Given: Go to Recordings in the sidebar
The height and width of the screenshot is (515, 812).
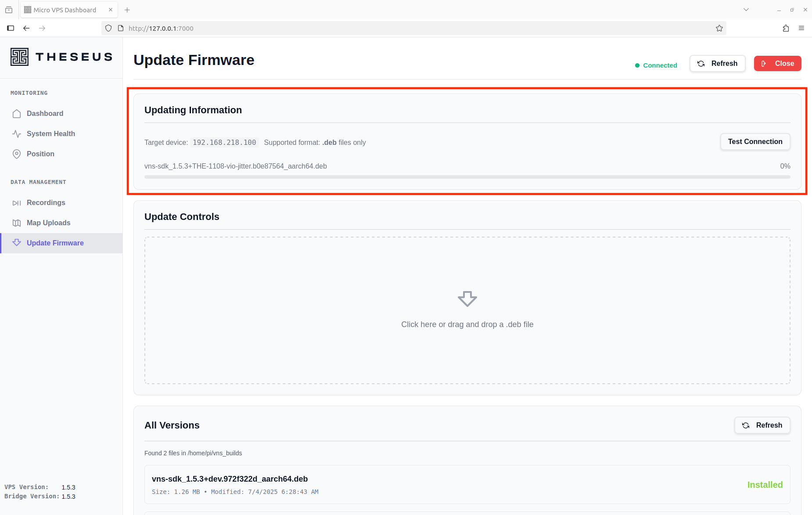Looking at the screenshot, I should [46, 203].
